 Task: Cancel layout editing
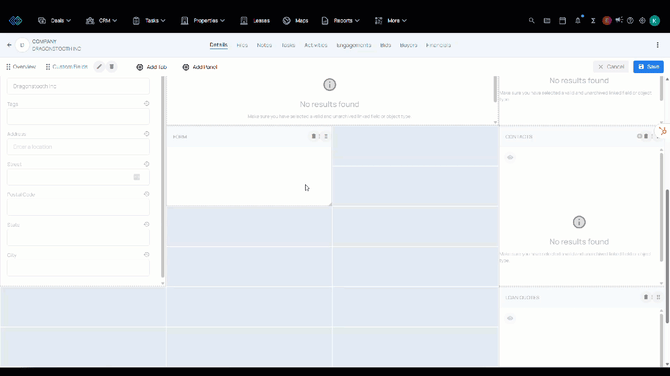coord(611,67)
